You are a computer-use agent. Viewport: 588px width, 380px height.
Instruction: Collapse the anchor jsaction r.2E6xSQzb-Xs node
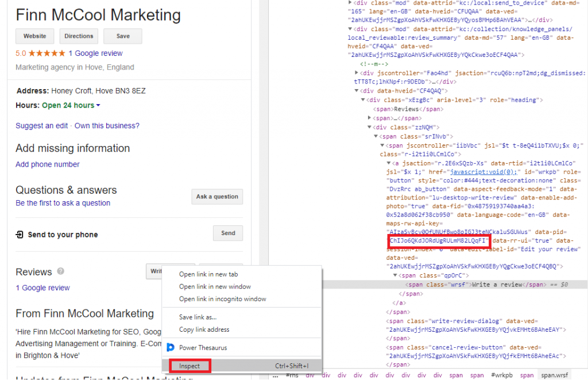tap(389, 163)
